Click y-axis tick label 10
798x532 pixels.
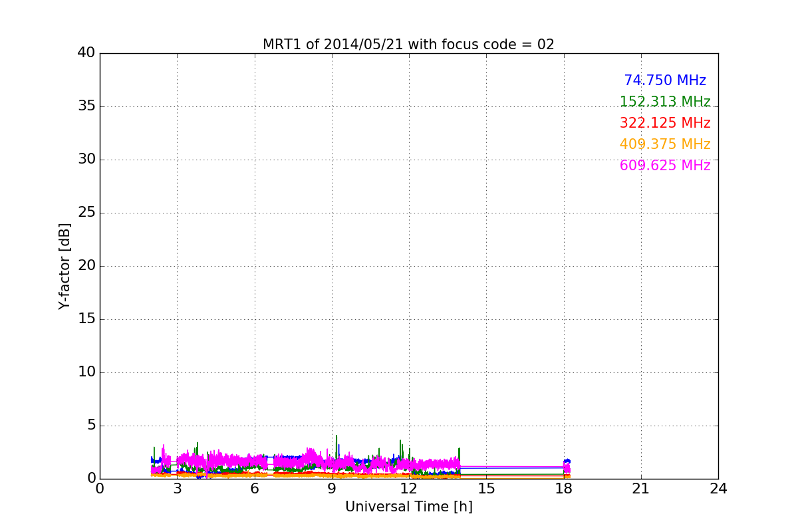pyautogui.click(x=86, y=372)
